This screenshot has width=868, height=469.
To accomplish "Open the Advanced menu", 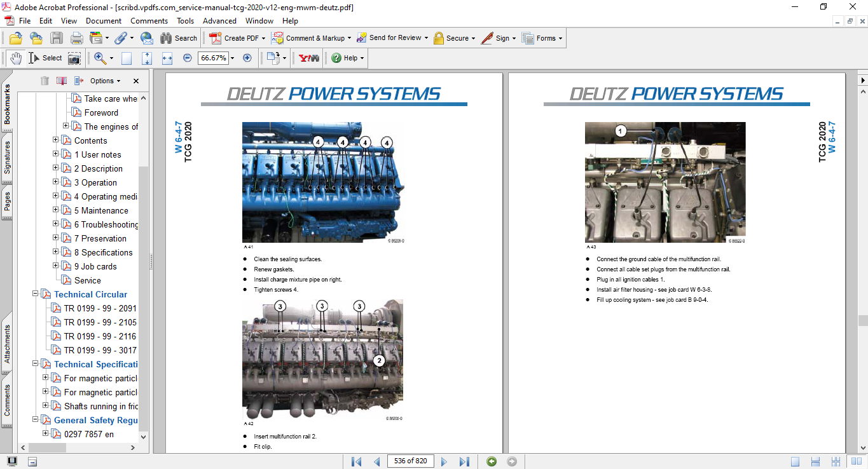I will point(219,20).
